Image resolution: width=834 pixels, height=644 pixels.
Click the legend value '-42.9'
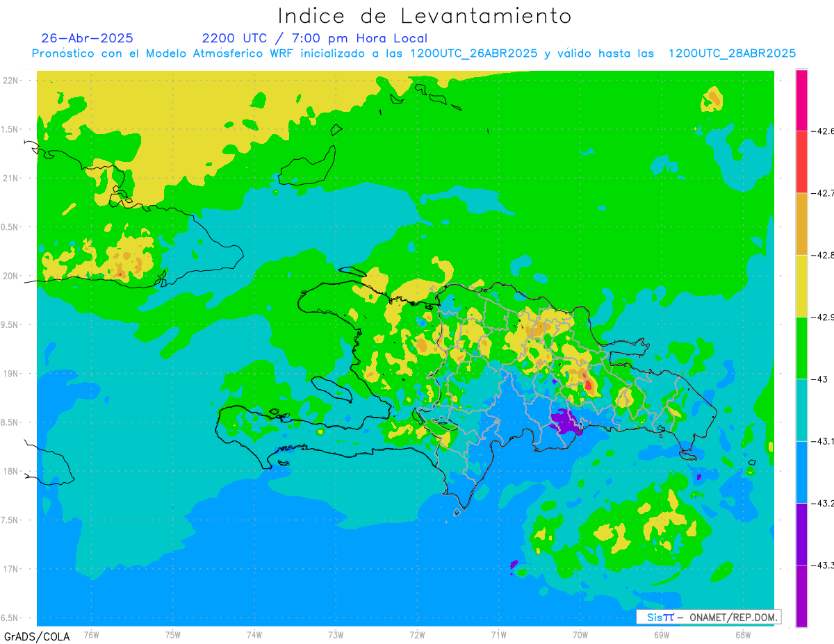pos(823,317)
